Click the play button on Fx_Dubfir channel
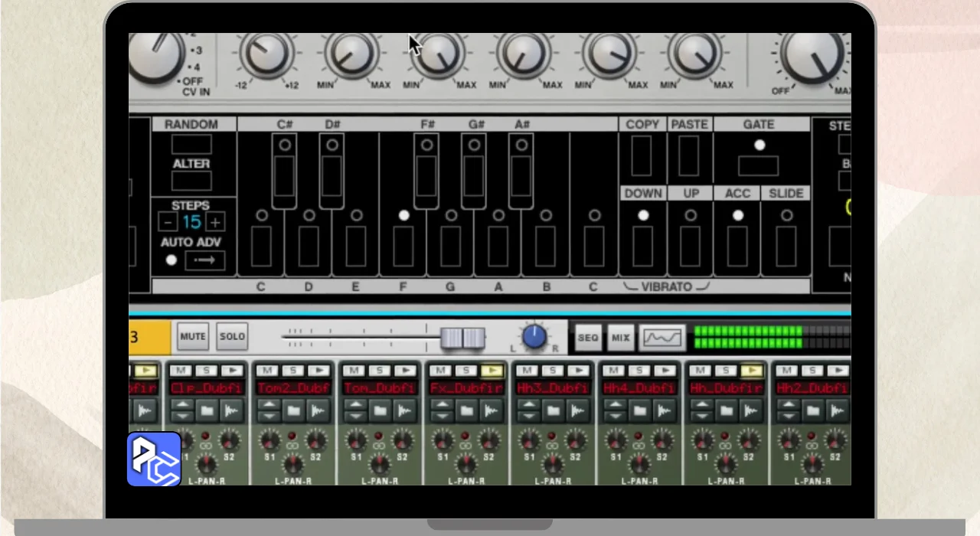Viewport: 980px width, 536px height. pyautogui.click(x=492, y=371)
